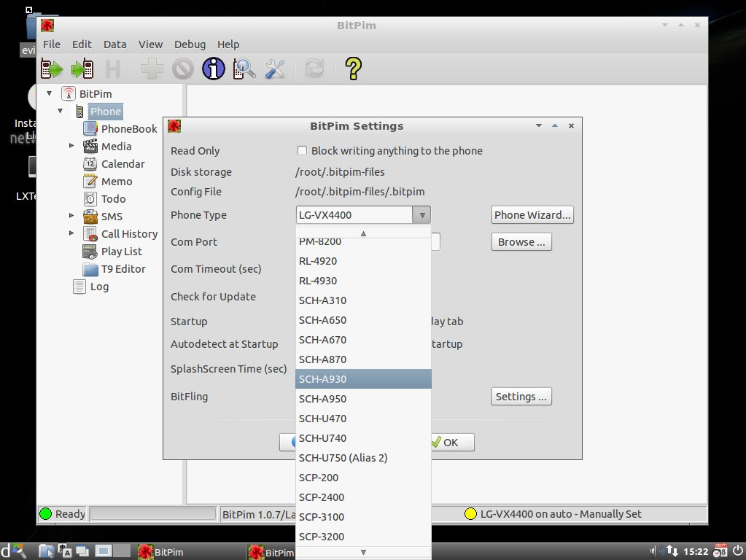Choose SCH-A870 from the list

363,359
